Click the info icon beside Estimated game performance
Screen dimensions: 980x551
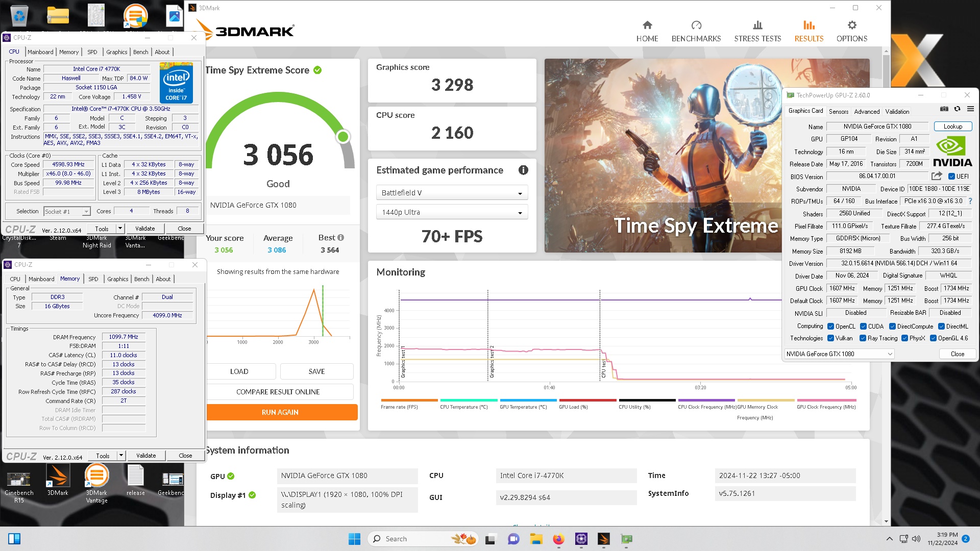point(523,170)
